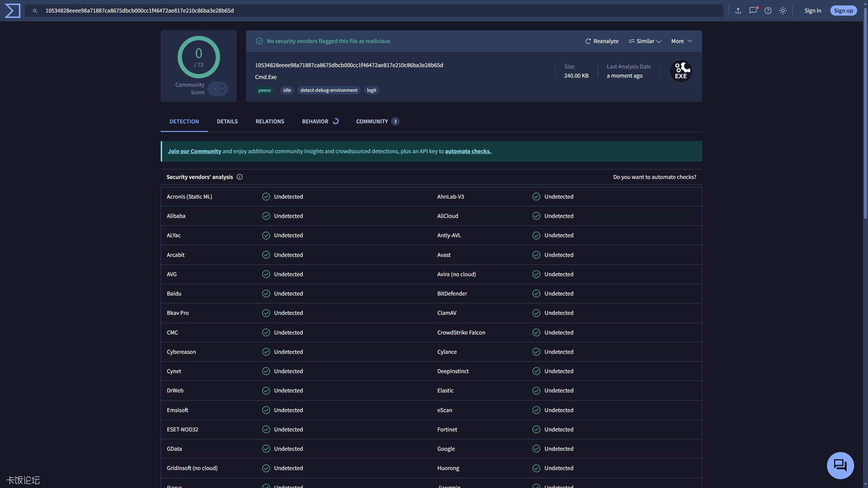Switch to the DETECTION tab

184,121
